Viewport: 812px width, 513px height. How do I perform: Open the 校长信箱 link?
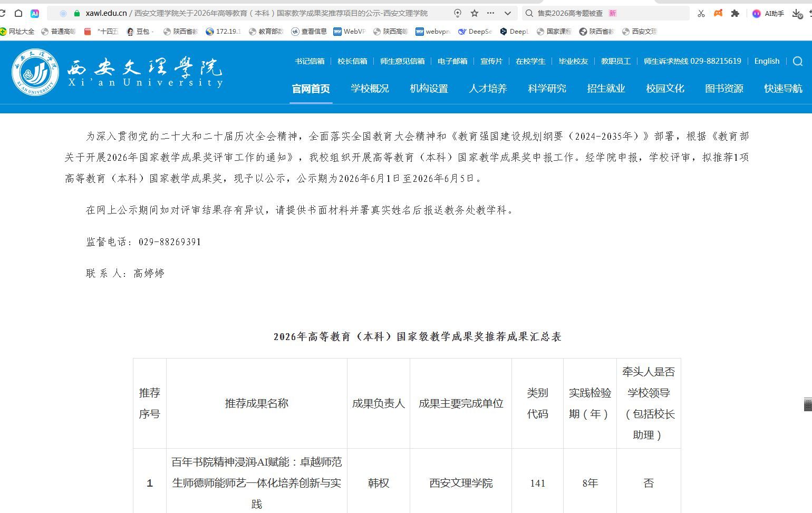[352, 61]
